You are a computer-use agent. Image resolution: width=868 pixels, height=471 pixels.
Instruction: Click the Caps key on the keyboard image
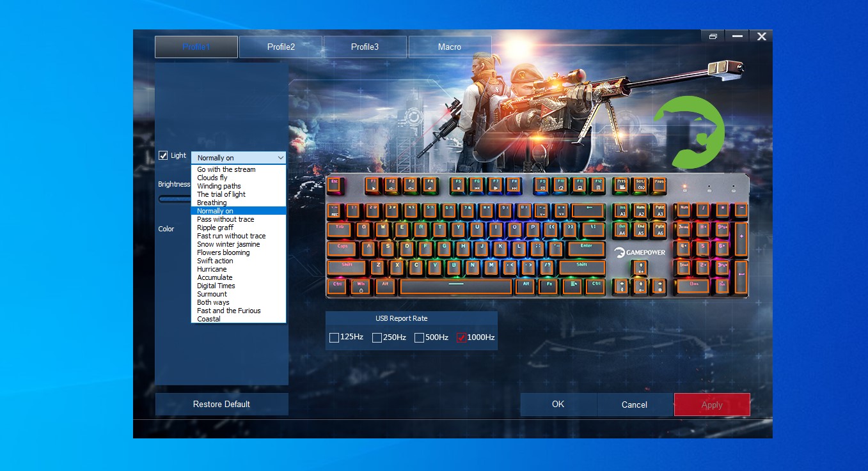[343, 249]
